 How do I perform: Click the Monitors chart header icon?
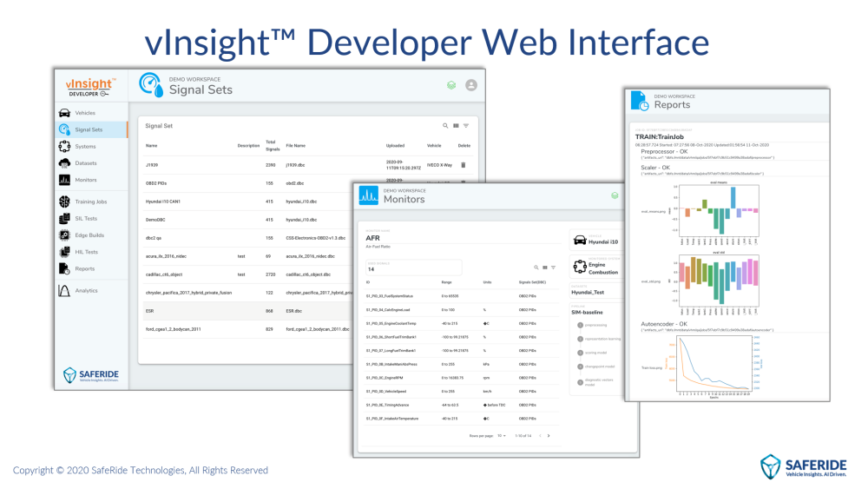[x=368, y=195]
